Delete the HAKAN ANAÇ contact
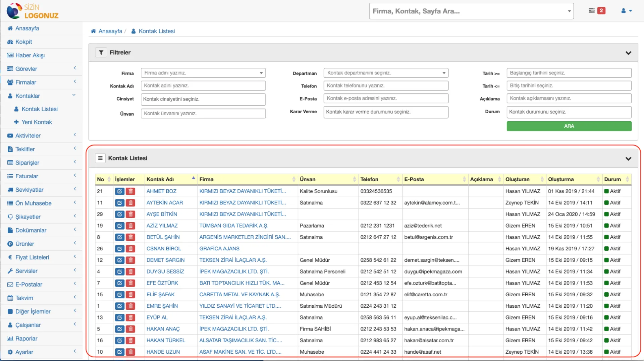644x361 pixels. (130, 329)
